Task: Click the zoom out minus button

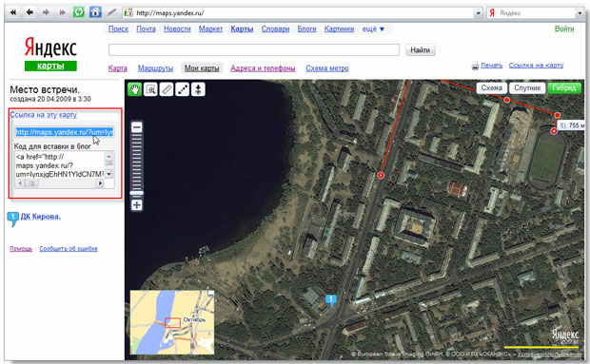Action: [x=137, y=127]
